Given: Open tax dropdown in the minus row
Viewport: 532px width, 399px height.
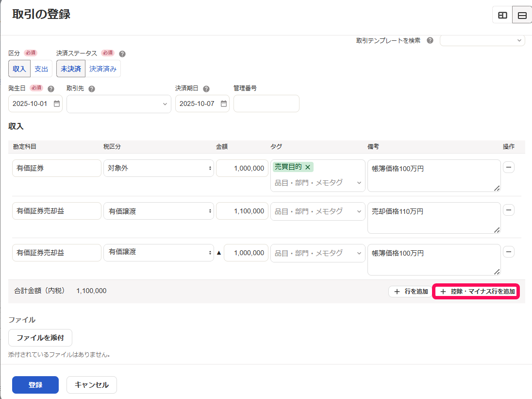Looking at the screenshot, I should point(158,253).
